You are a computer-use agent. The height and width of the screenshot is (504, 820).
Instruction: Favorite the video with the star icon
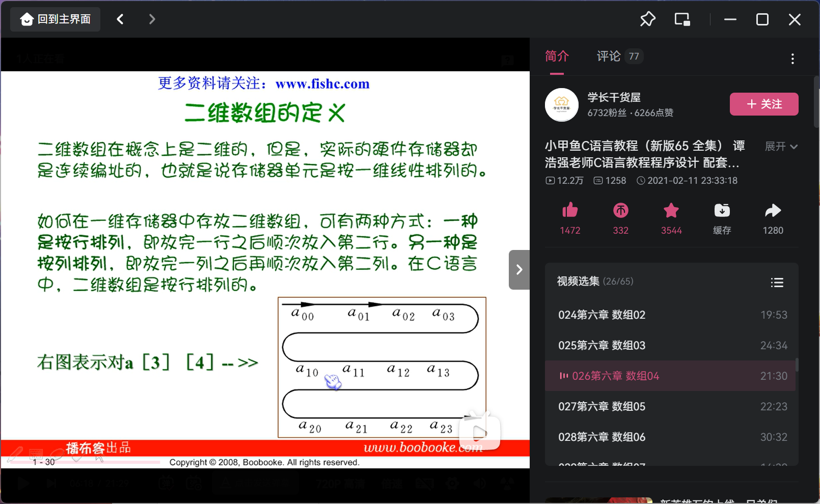click(x=671, y=211)
